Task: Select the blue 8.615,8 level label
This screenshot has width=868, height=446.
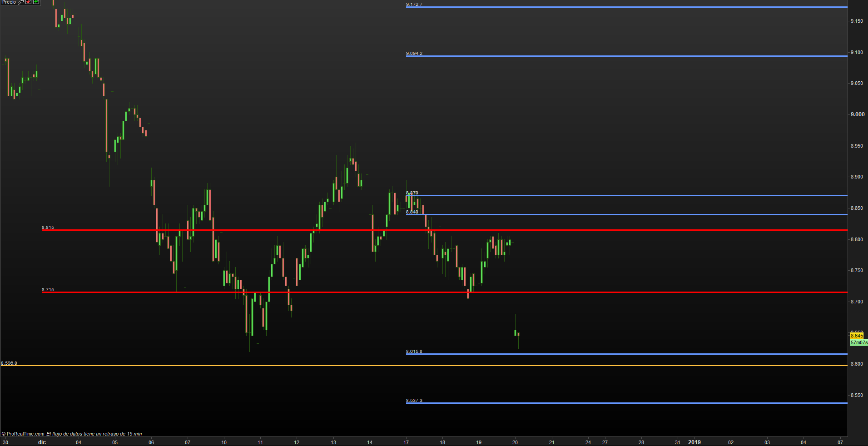Action: pos(414,352)
